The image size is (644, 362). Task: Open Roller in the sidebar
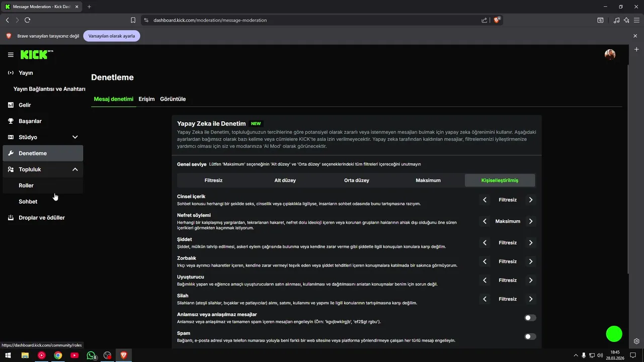pos(26,186)
